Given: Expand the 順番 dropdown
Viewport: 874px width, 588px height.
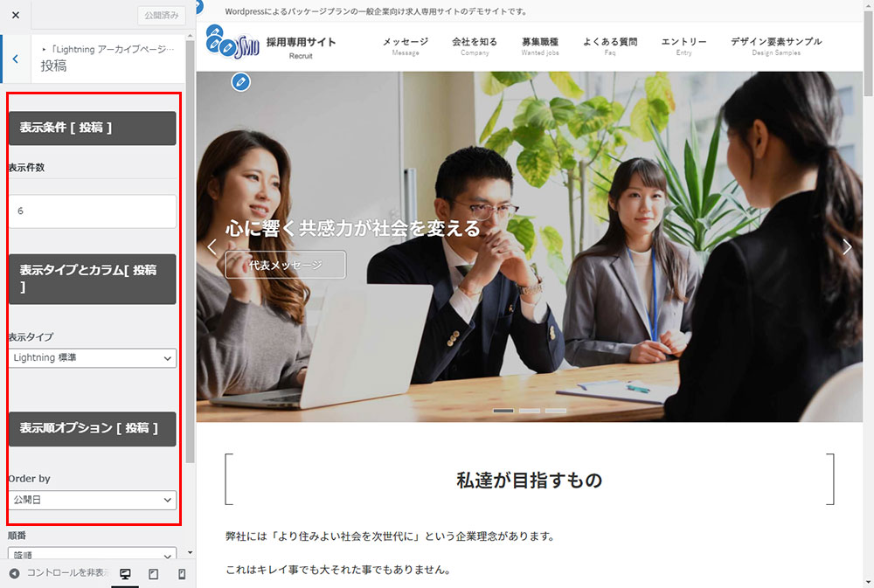Looking at the screenshot, I should pos(92,553).
